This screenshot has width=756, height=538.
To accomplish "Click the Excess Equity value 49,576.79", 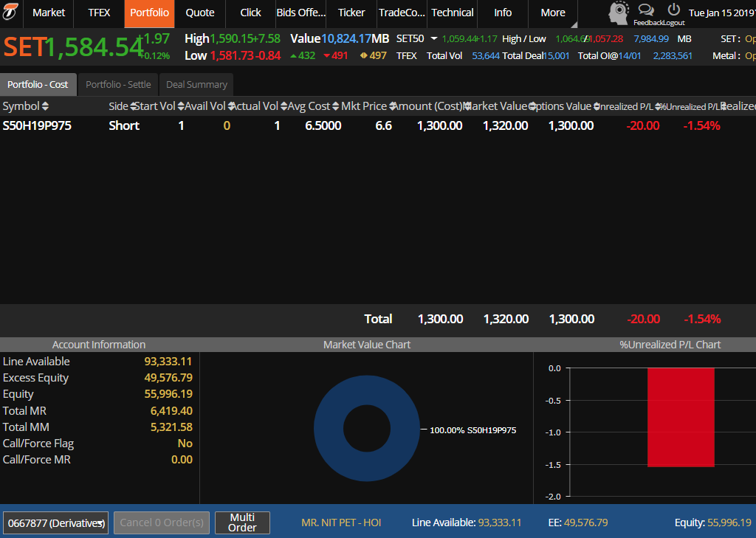I will 168,377.
